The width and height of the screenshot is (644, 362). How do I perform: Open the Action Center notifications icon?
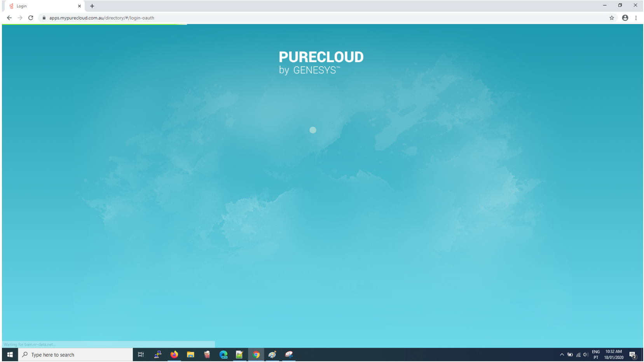pyautogui.click(x=633, y=355)
